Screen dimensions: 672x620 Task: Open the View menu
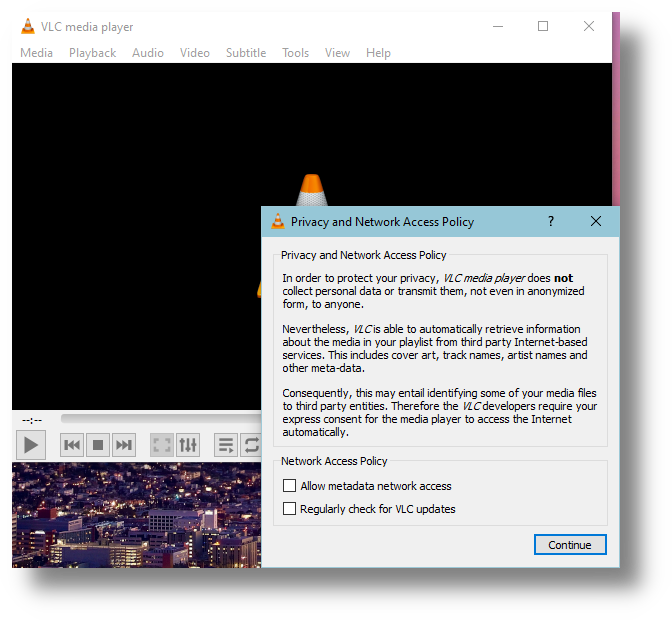click(337, 53)
